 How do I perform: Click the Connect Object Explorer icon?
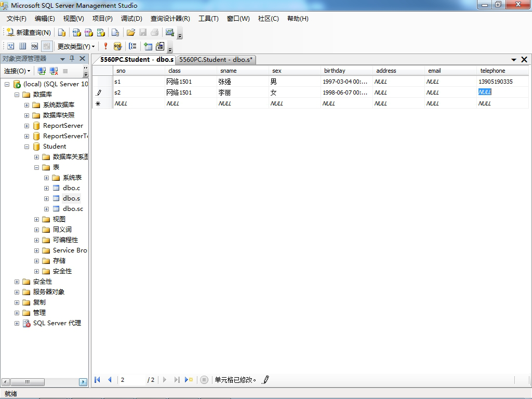42,71
